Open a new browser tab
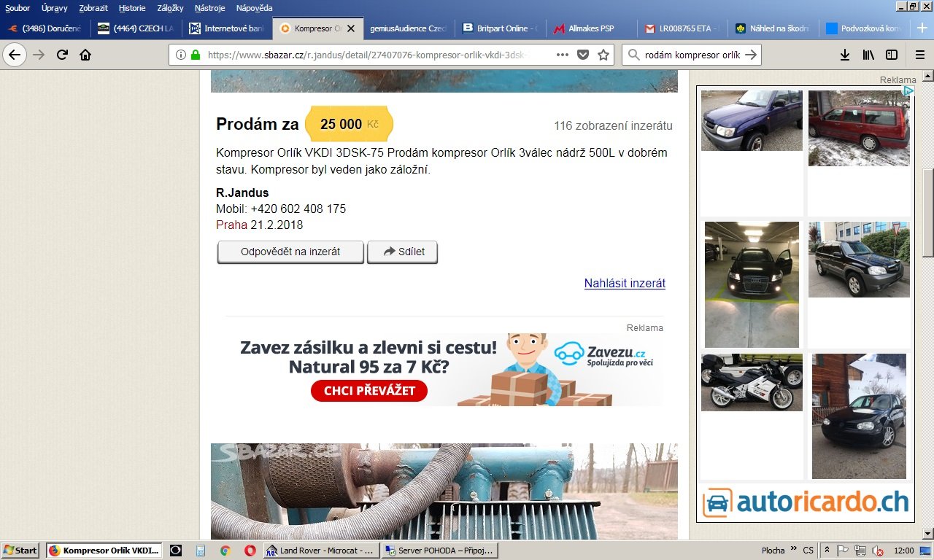934x560 pixels. click(x=922, y=28)
